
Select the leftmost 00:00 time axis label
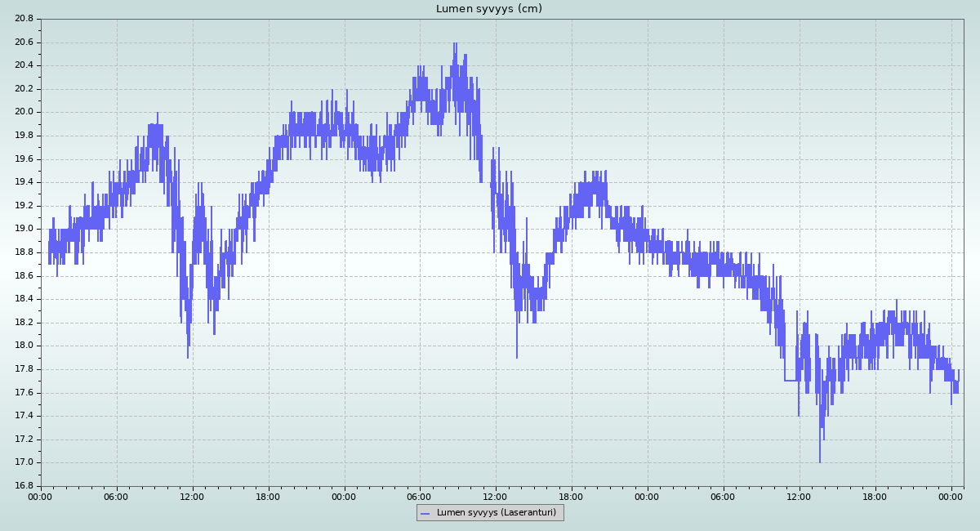click(41, 497)
